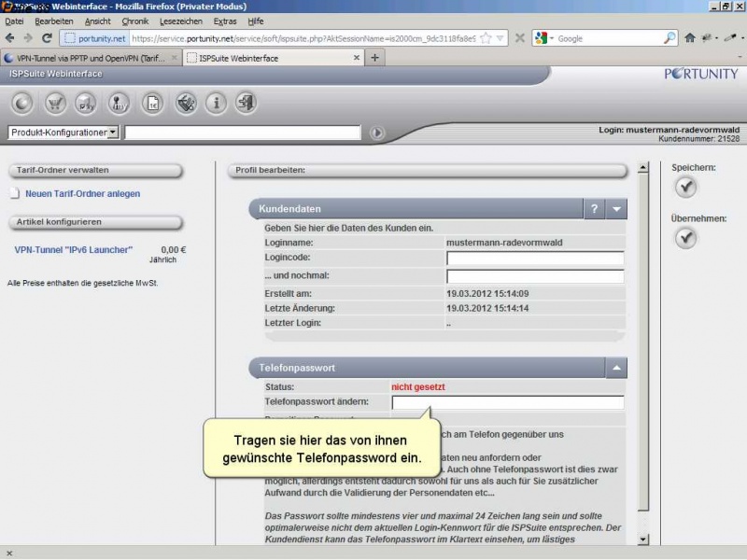Collapse the Telefonpasswort section

(616, 369)
